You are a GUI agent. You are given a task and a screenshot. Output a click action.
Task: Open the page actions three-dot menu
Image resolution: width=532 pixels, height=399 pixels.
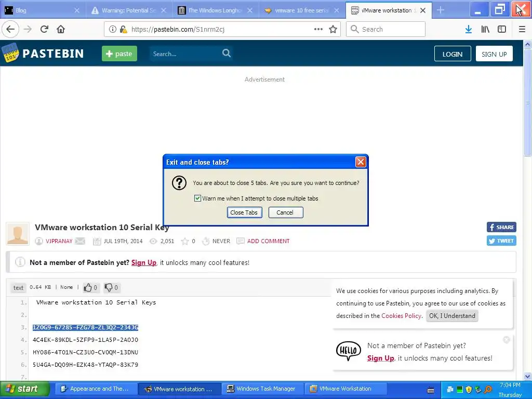pos(318,29)
